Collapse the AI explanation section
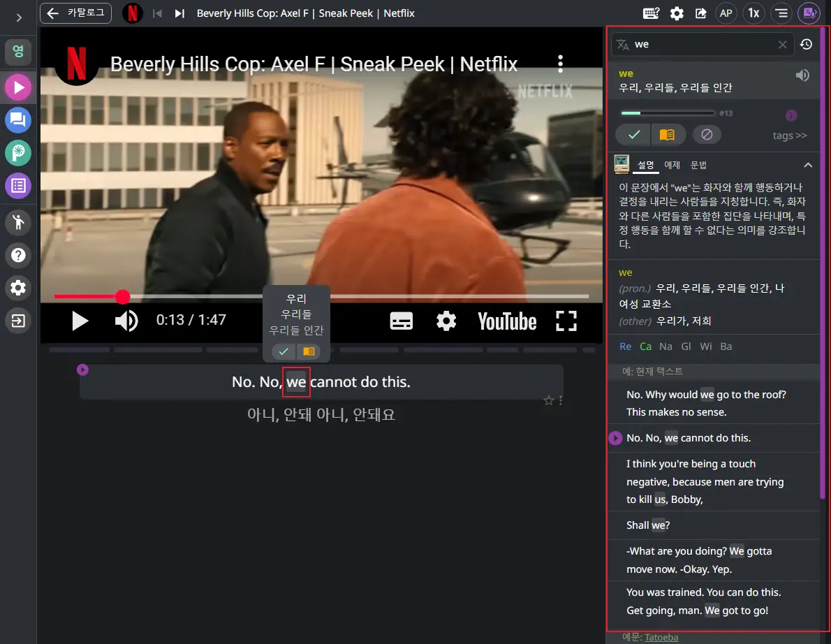Image resolution: width=831 pixels, height=644 pixels. tap(808, 165)
